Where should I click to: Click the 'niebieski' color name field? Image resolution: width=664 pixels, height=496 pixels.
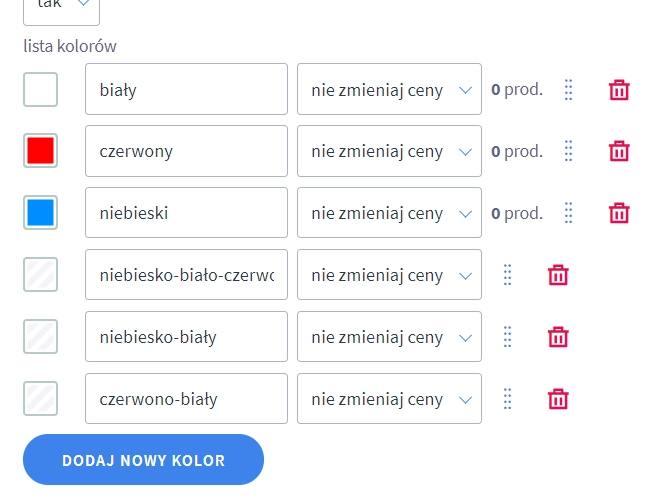point(186,213)
